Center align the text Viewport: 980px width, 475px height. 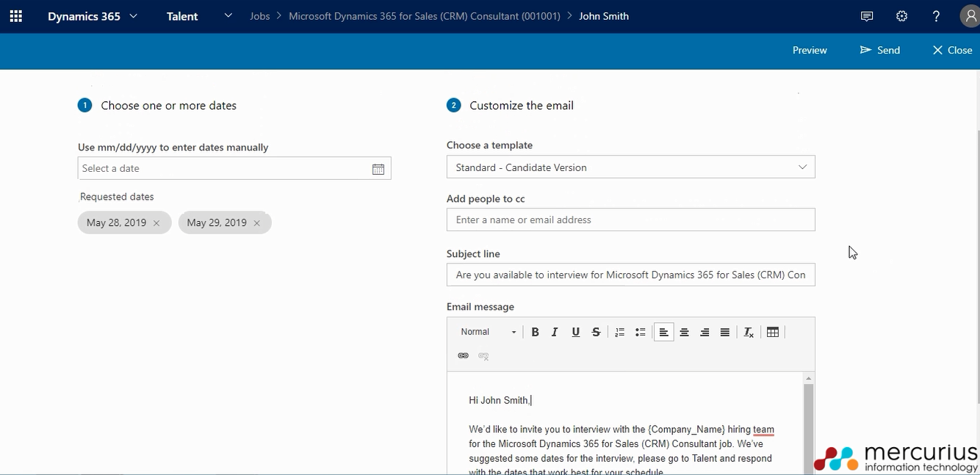click(x=684, y=332)
